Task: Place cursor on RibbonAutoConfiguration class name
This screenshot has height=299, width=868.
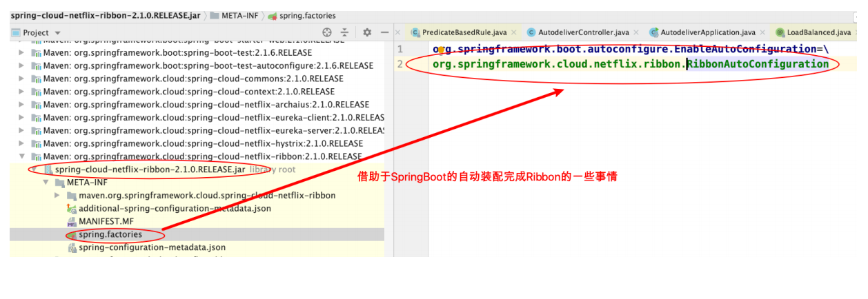Action: click(x=758, y=64)
